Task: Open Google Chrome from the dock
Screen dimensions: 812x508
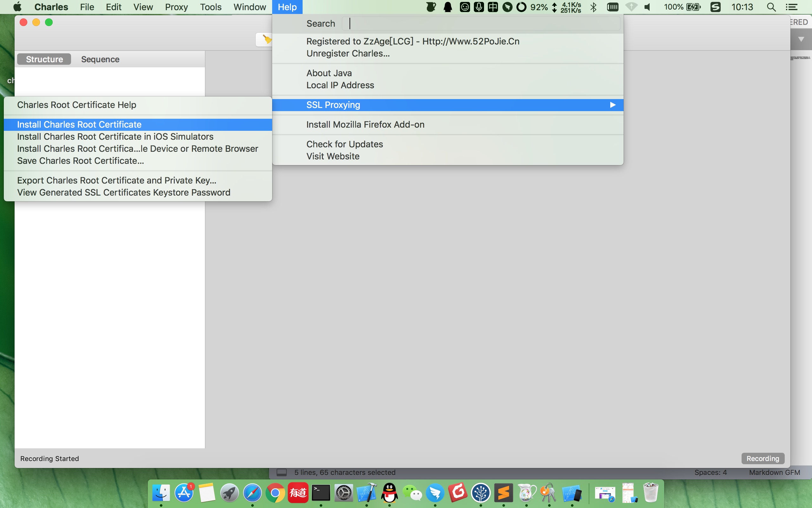Action: click(x=275, y=493)
